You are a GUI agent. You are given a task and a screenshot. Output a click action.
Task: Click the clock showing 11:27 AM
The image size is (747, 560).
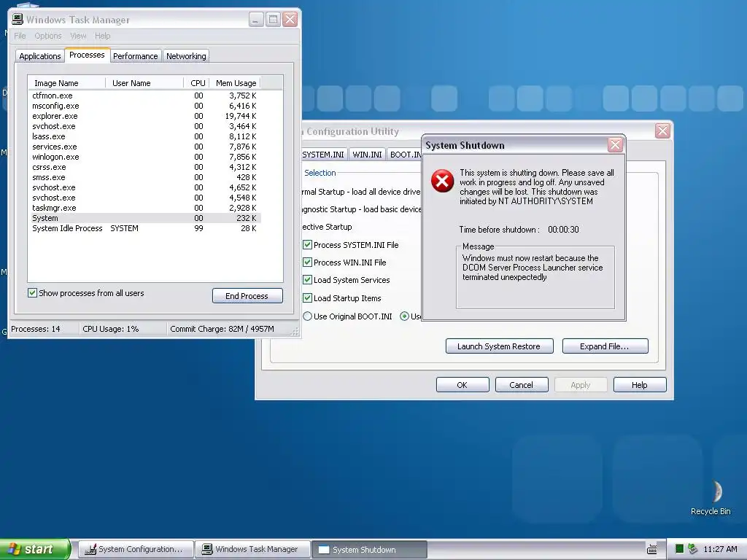click(x=720, y=549)
